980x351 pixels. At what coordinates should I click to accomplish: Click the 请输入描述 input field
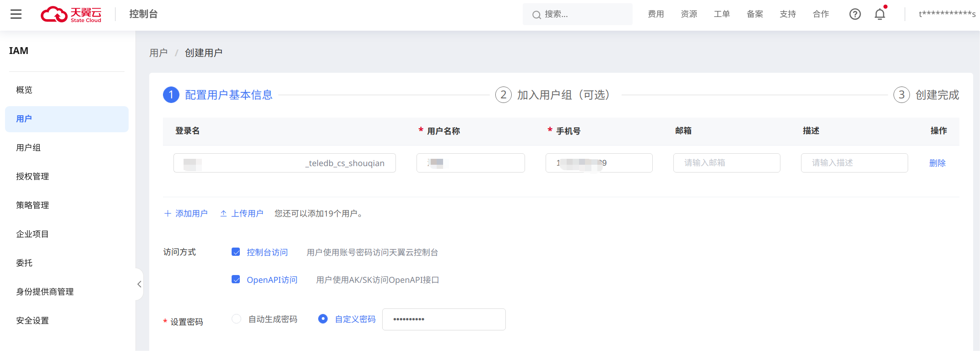click(x=855, y=163)
